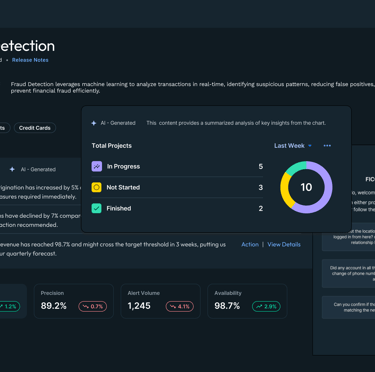The image size is (375, 372).
Task: Select the Alert Volume metric card
Action: point(161,301)
